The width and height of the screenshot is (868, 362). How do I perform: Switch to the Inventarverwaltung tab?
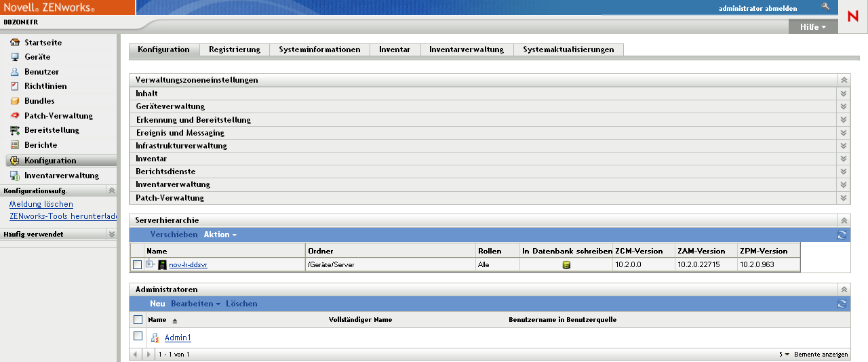click(x=467, y=49)
